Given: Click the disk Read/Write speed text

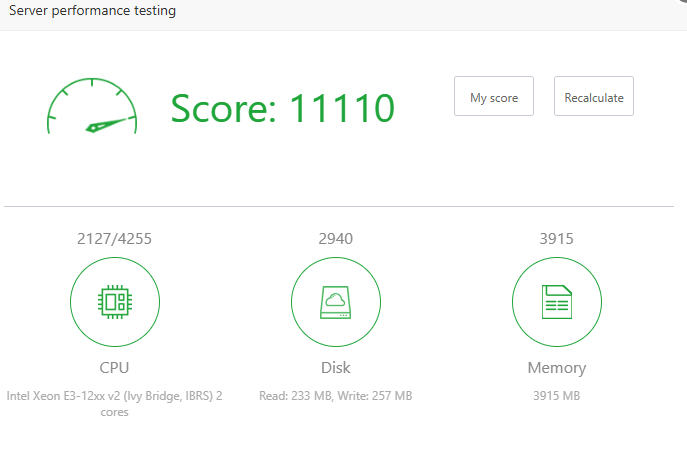Looking at the screenshot, I should pos(335,396).
